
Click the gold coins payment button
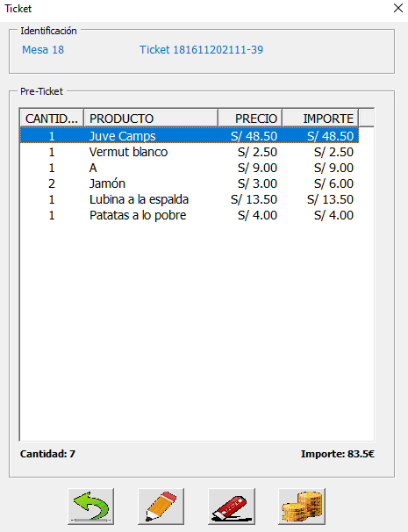[302, 507]
